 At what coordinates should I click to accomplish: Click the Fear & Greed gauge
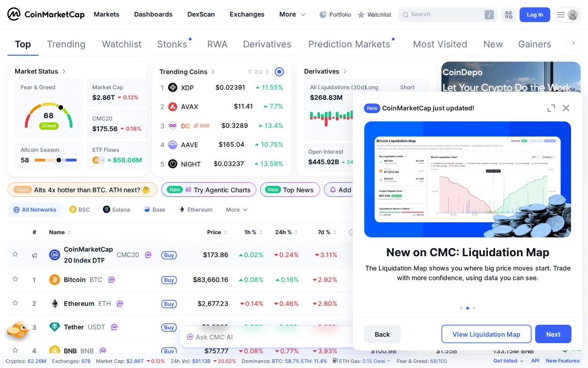coord(49,115)
